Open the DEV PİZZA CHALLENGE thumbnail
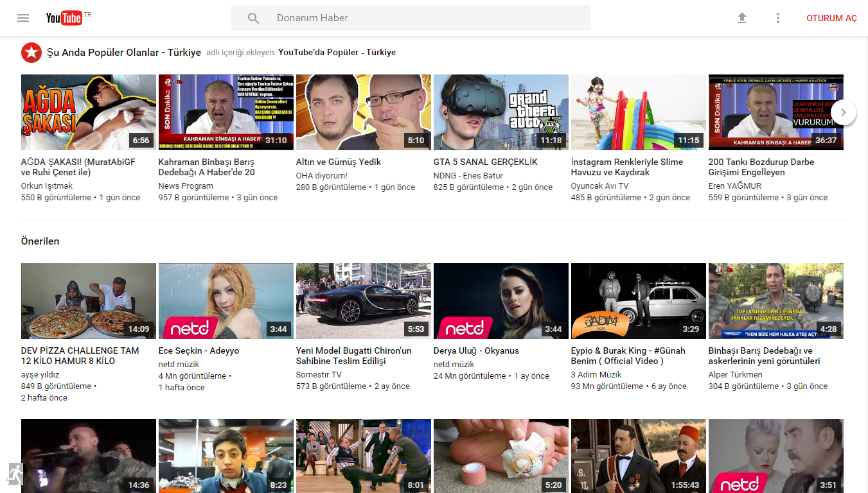The image size is (868, 493). pyautogui.click(x=89, y=301)
